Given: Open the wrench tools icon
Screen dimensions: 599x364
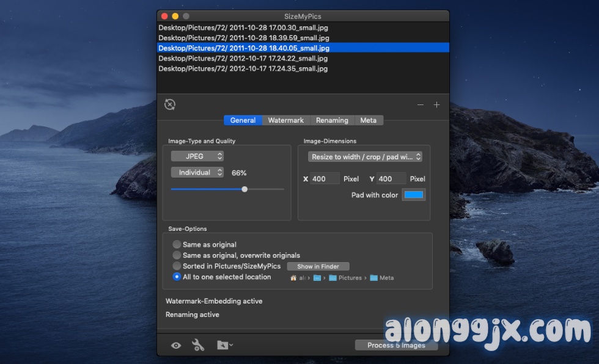Looking at the screenshot, I should click(199, 345).
